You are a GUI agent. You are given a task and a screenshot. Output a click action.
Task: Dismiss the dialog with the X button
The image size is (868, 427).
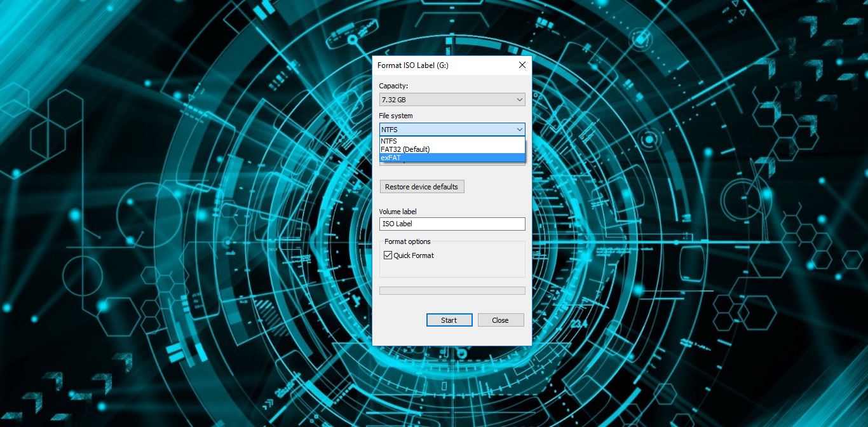point(522,65)
